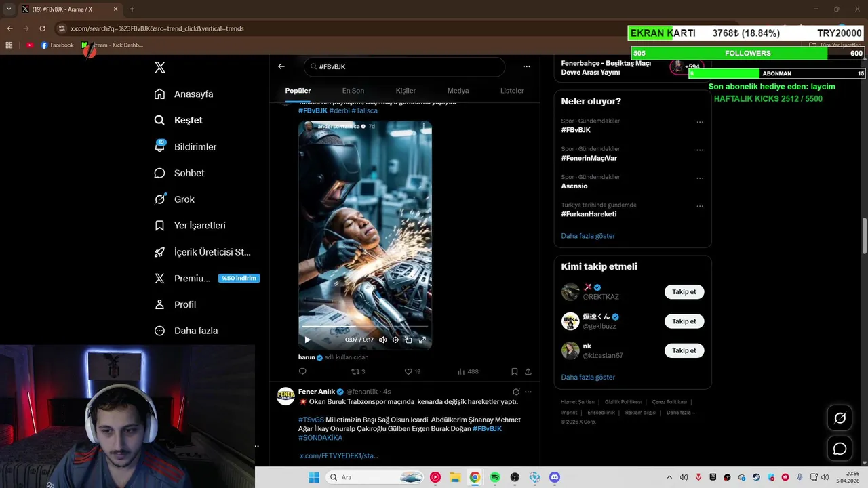Open Daha fazla in the sidebar
This screenshot has width=868, height=488.
coord(186,331)
